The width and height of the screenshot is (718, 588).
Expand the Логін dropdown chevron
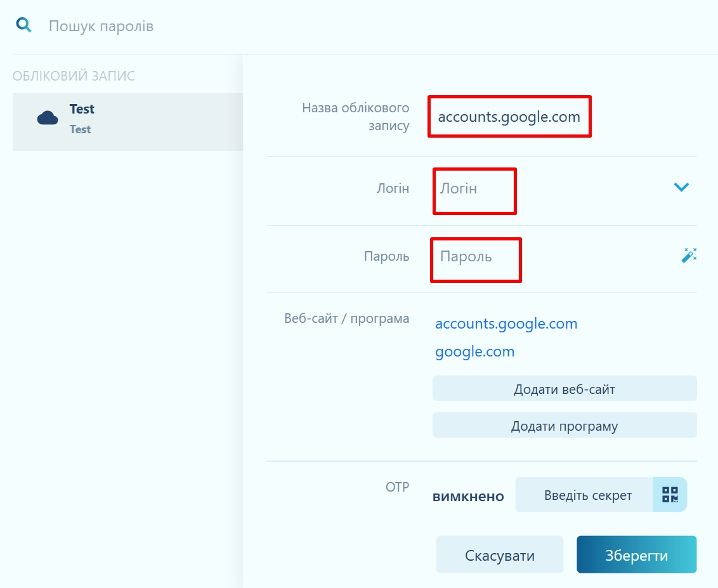tap(681, 187)
